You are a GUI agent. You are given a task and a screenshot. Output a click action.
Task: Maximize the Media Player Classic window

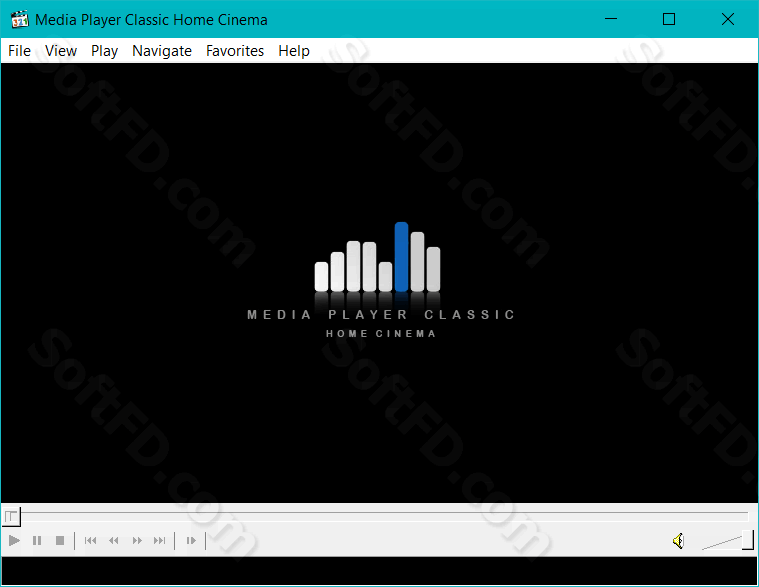coord(669,19)
